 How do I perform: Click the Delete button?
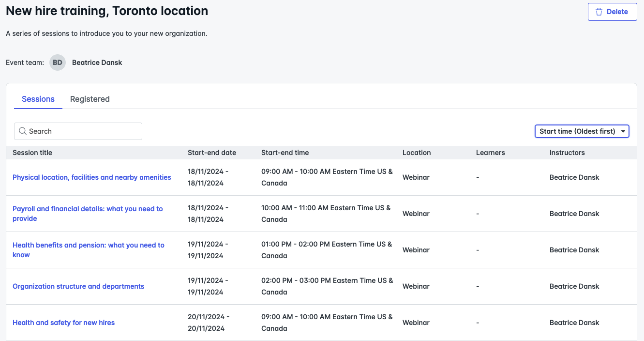(612, 12)
